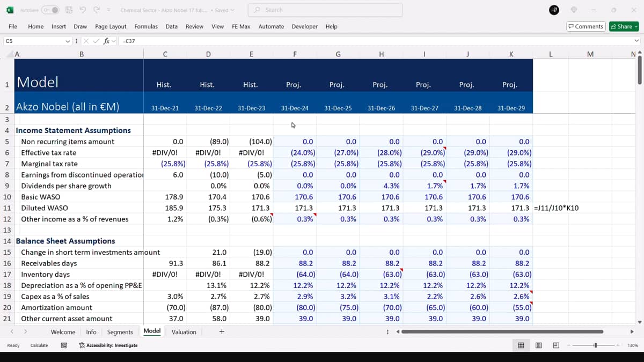This screenshot has height=362, width=644.
Task: Select column K header
Action: (511, 54)
